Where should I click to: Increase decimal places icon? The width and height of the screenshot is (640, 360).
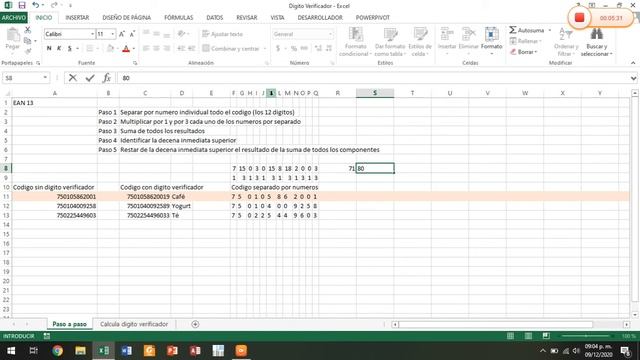(x=318, y=49)
